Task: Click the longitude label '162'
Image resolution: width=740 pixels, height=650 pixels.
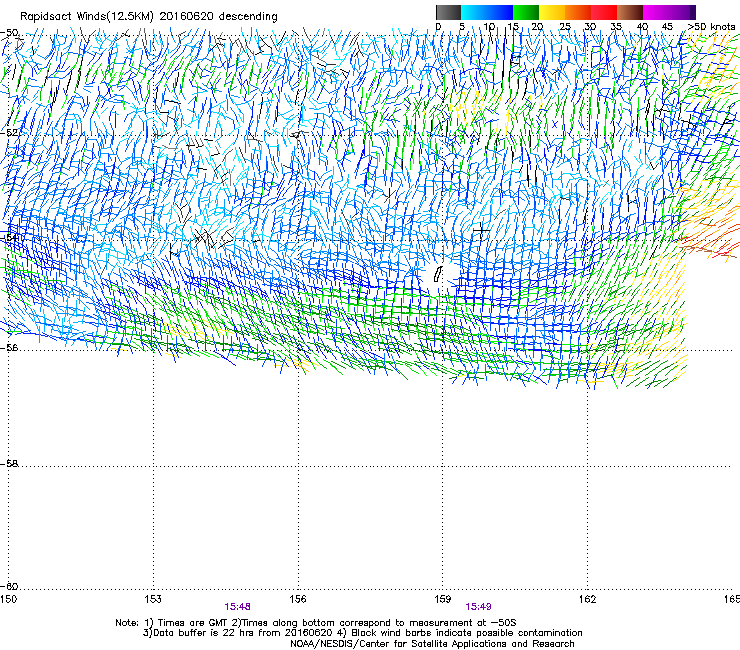Action: [588, 599]
